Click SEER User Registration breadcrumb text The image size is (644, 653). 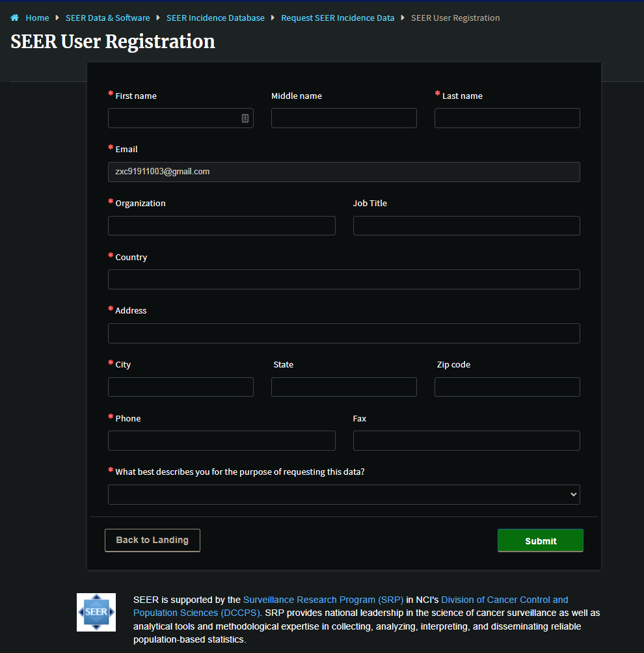455,18
